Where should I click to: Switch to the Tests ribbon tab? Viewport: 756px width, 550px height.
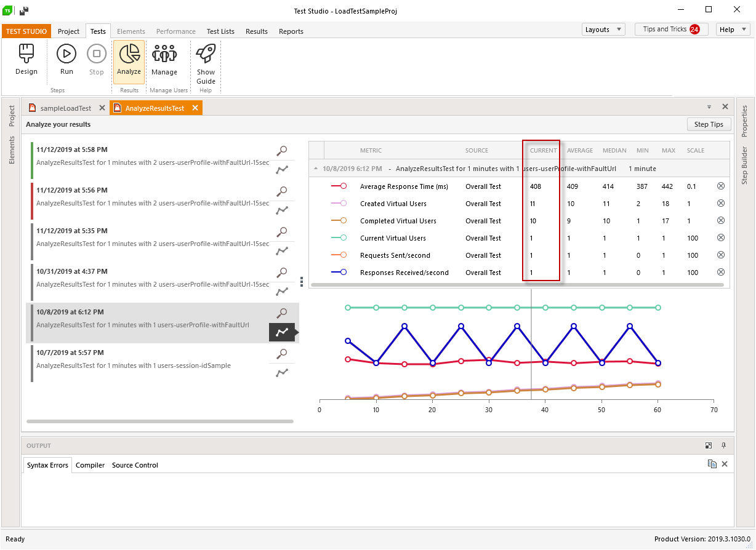pyautogui.click(x=98, y=31)
